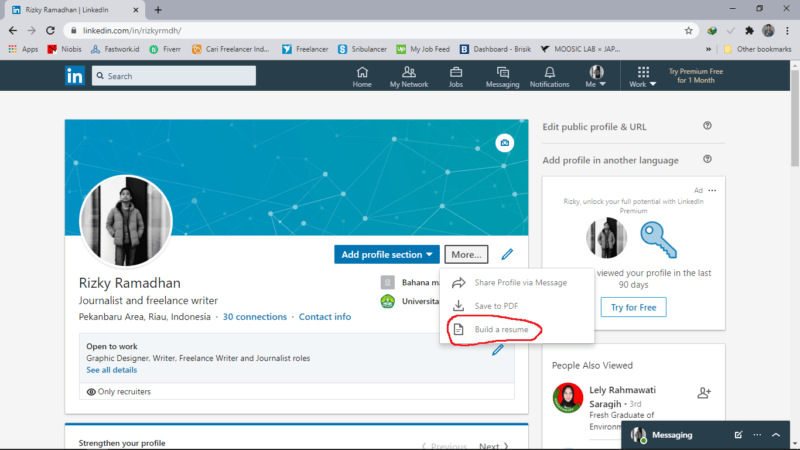The height and width of the screenshot is (450, 800).
Task: Click Messaging overlay title
Action: [672, 435]
